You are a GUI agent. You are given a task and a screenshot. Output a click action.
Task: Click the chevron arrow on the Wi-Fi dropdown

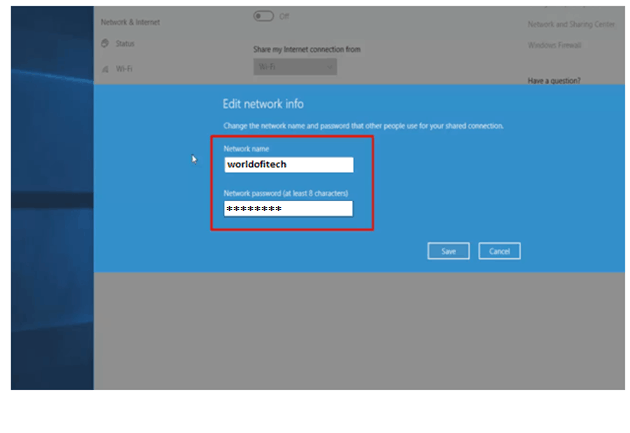coord(328,67)
